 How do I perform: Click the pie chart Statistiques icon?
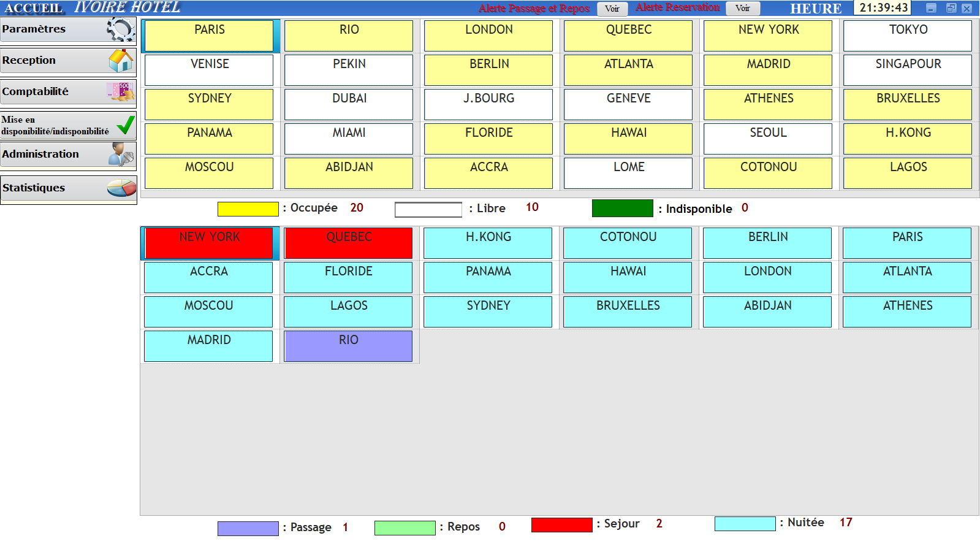[x=121, y=188]
